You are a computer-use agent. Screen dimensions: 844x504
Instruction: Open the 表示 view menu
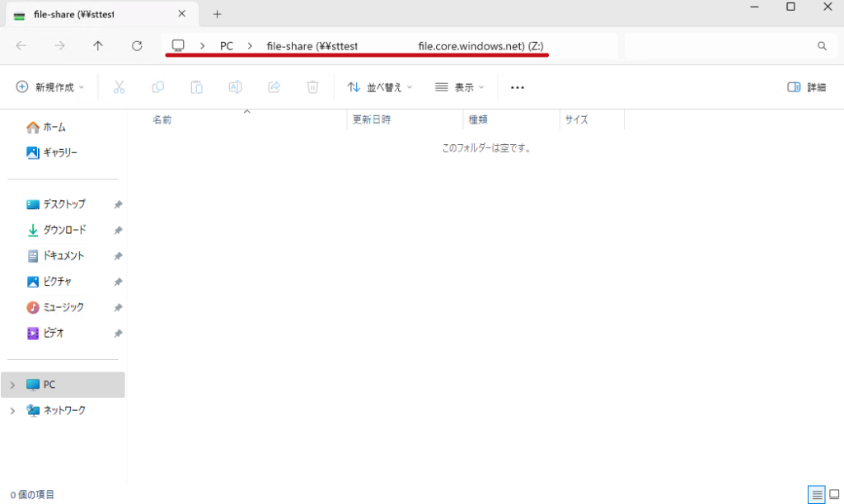pyautogui.click(x=459, y=87)
